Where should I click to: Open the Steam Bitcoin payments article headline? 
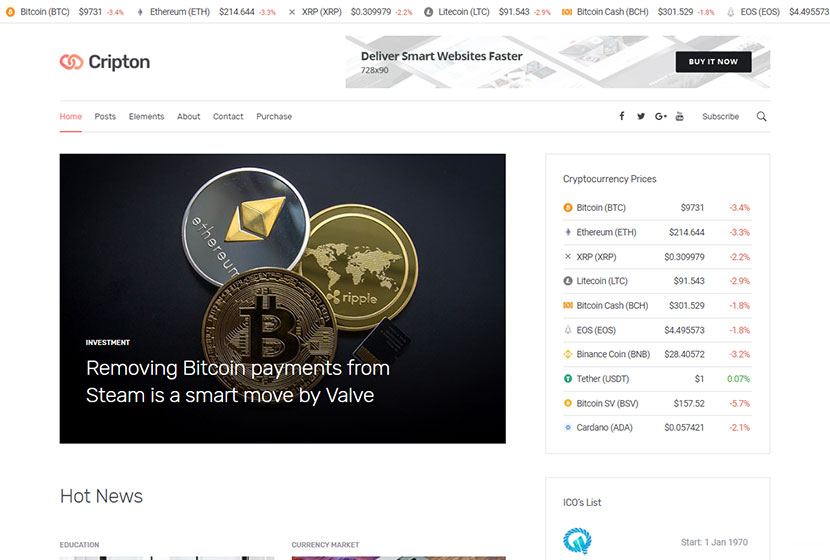(238, 382)
